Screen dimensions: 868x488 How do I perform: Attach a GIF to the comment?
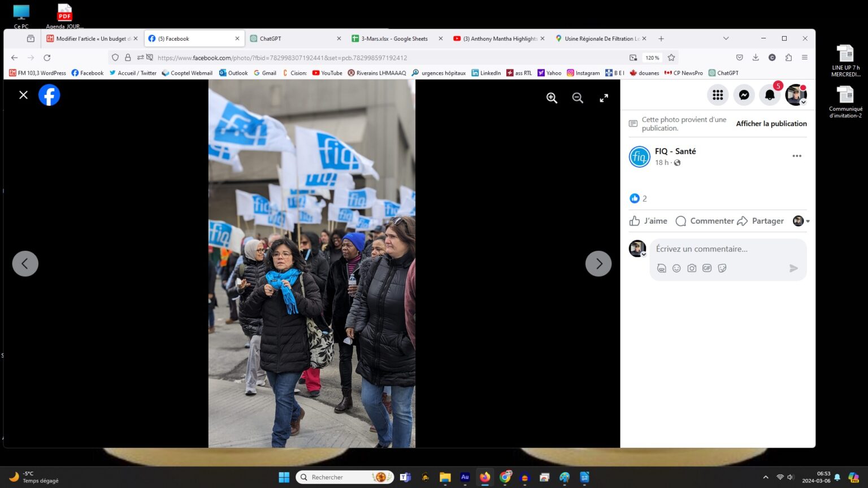click(x=707, y=268)
